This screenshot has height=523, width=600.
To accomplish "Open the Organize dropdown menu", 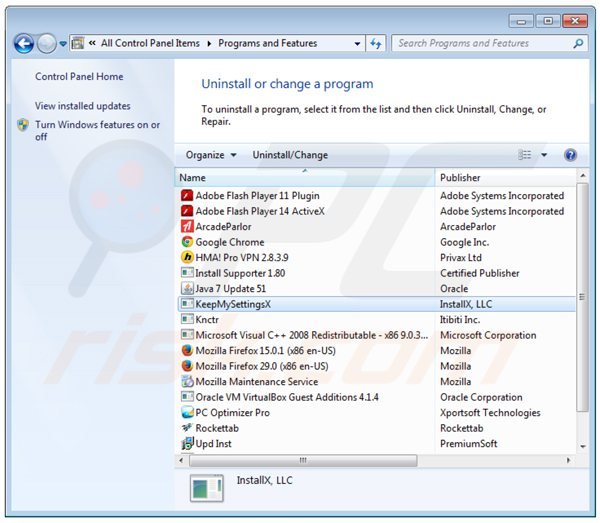I will point(211,155).
